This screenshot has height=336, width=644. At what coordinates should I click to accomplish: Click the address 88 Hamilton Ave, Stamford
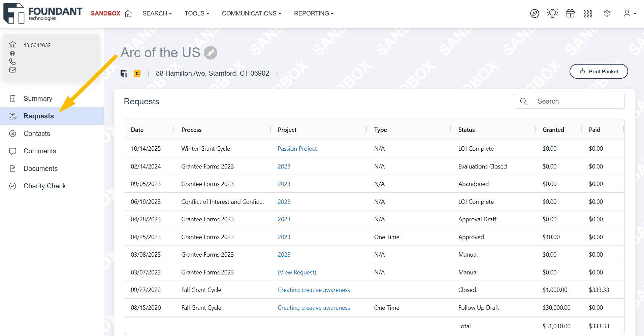click(x=212, y=73)
